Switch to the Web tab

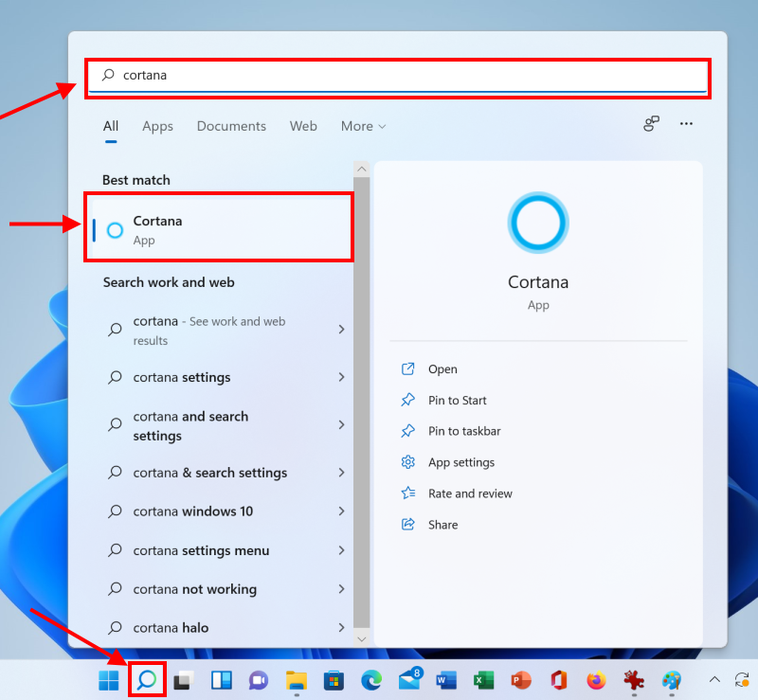(x=303, y=126)
